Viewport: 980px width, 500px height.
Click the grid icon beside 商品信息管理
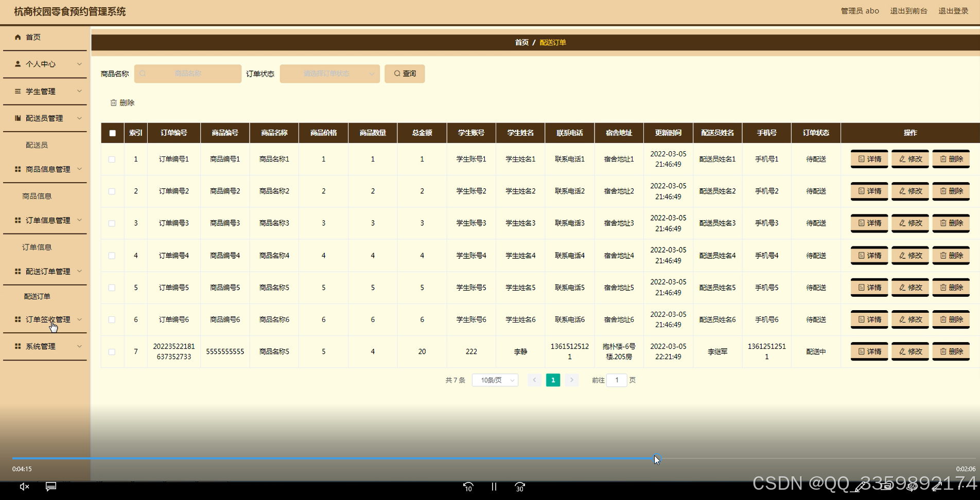click(x=18, y=169)
